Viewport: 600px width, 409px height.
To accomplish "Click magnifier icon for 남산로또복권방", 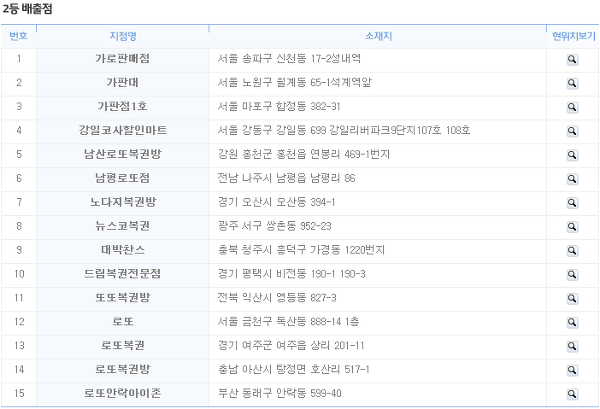I will [x=572, y=155].
